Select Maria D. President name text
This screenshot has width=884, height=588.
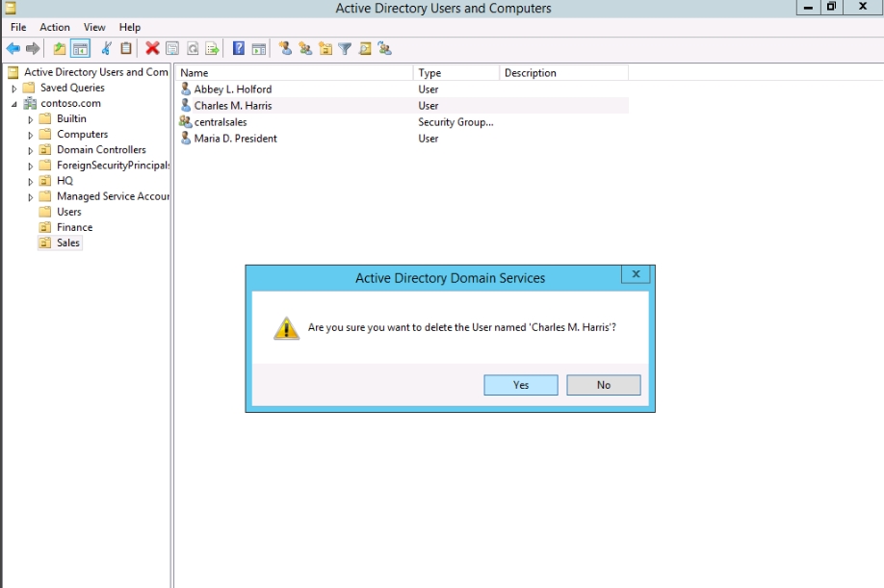236,138
